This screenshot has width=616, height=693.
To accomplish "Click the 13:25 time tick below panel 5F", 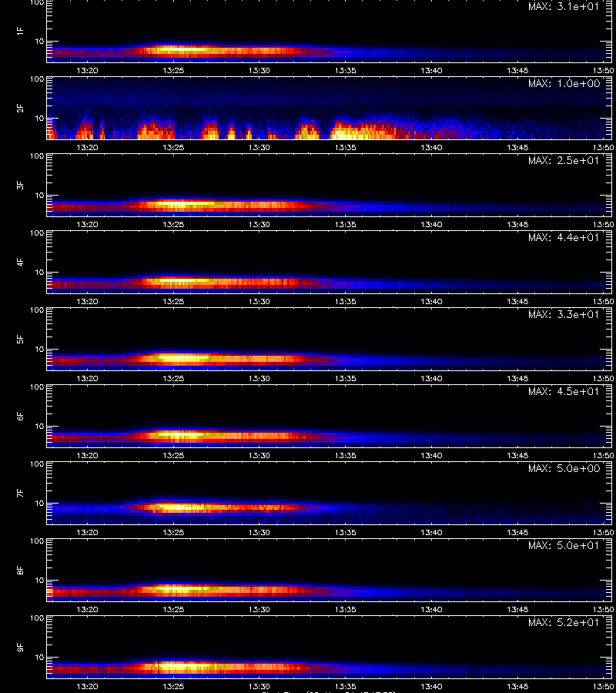I will tap(173, 378).
